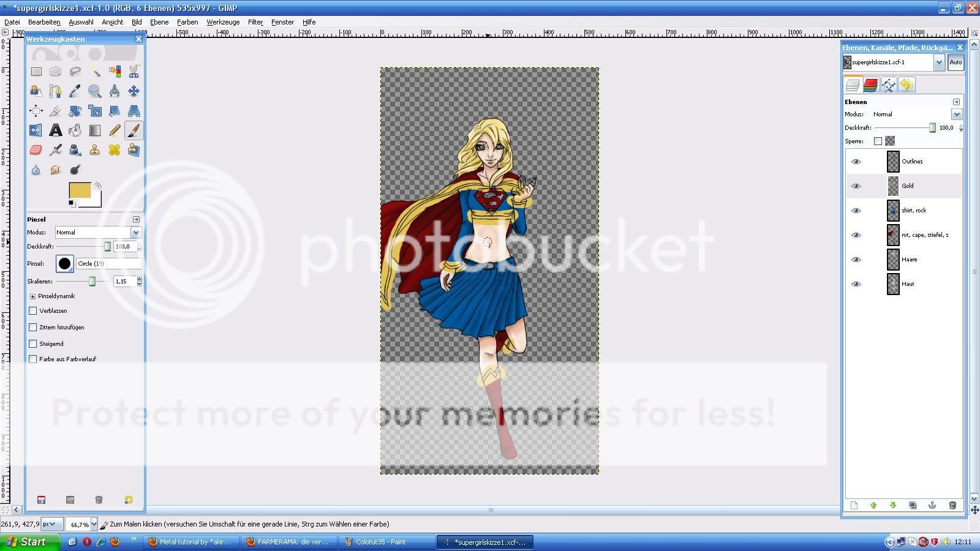Select the Rectangle Select tool
The image size is (980, 551).
pyautogui.click(x=36, y=72)
